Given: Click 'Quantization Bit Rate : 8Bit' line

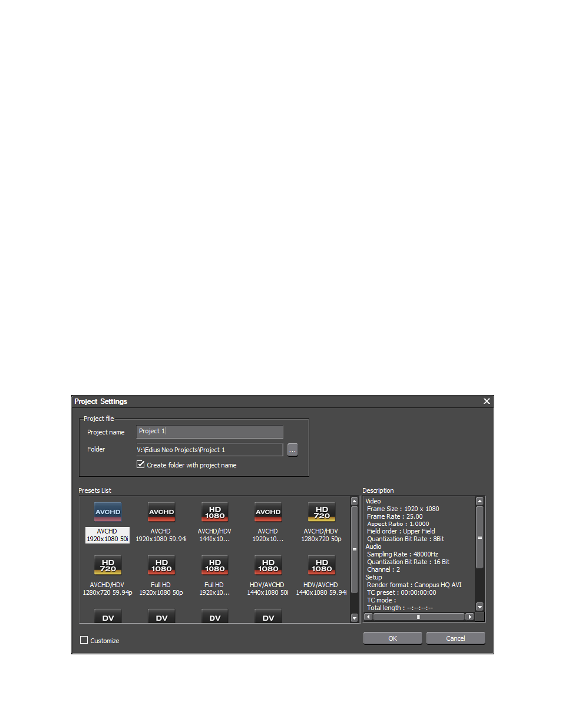Looking at the screenshot, I should pyautogui.click(x=405, y=539).
